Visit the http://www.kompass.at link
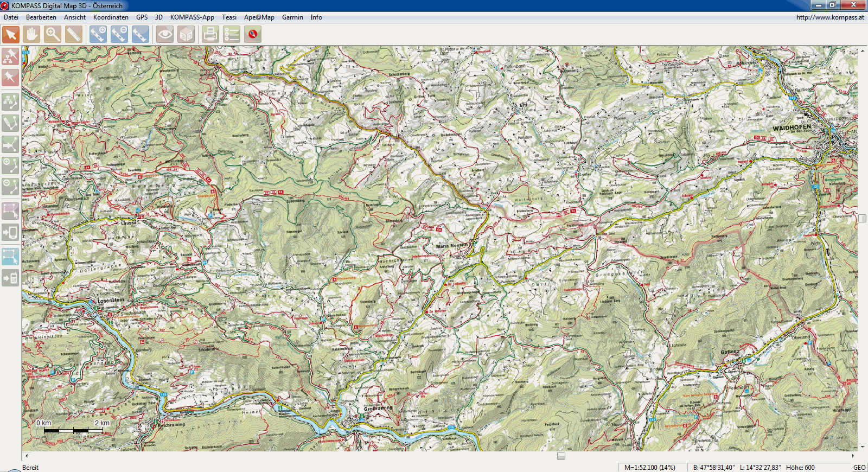The image size is (868, 472). coord(830,17)
